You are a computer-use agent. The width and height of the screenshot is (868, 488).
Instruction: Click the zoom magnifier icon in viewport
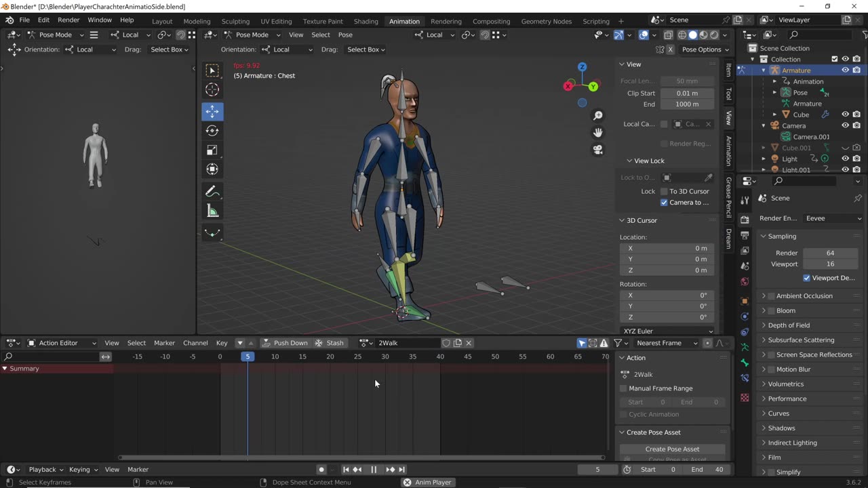click(x=598, y=116)
